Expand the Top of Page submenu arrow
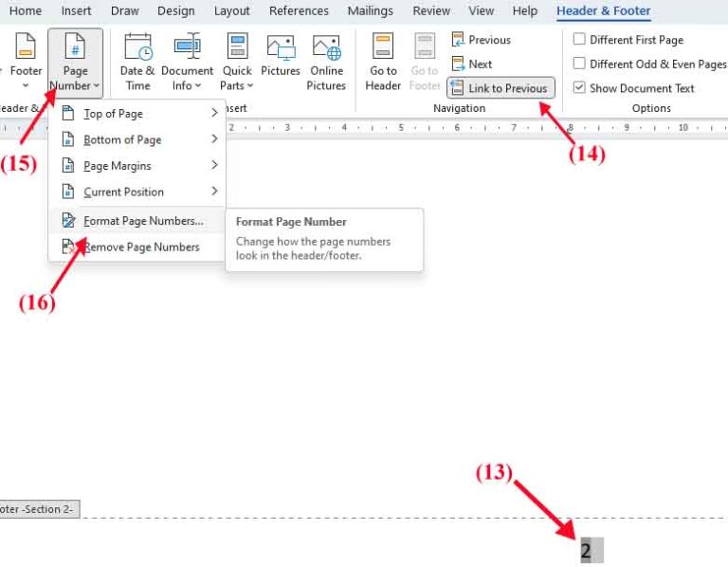 point(214,113)
